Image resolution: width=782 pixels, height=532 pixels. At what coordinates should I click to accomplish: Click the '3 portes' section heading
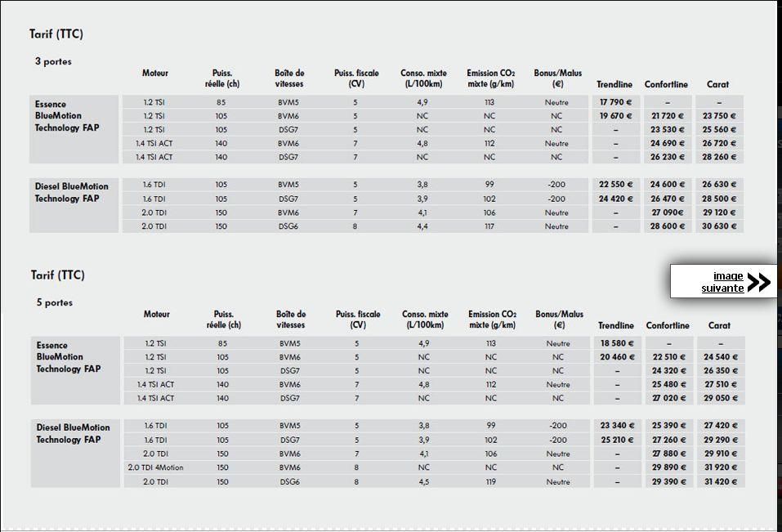[53, 61]
